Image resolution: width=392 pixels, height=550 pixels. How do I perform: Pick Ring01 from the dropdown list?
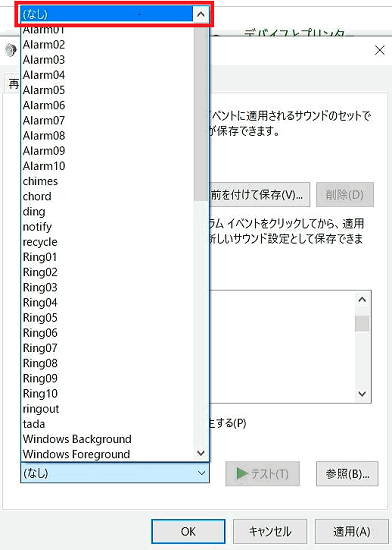click(107, 257)
